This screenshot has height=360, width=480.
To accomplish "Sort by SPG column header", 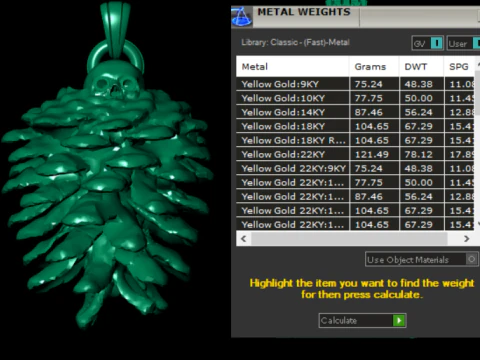I will point(459,67).
